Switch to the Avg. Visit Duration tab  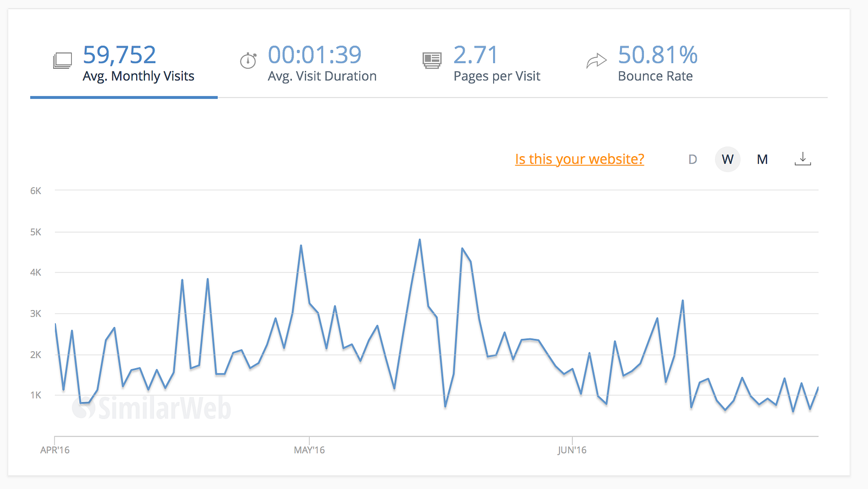[322, 76]
